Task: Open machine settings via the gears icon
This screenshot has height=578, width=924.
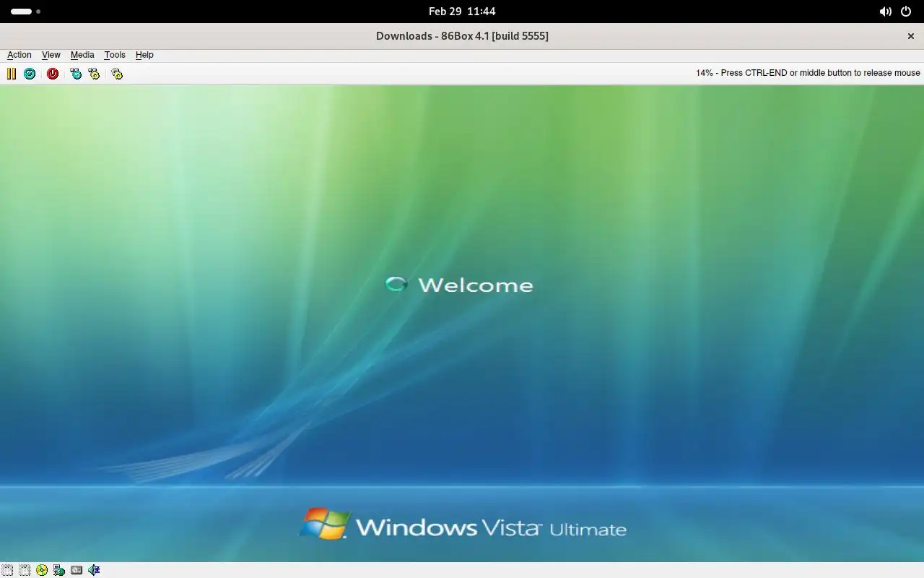Action: [x=117, y=74]
